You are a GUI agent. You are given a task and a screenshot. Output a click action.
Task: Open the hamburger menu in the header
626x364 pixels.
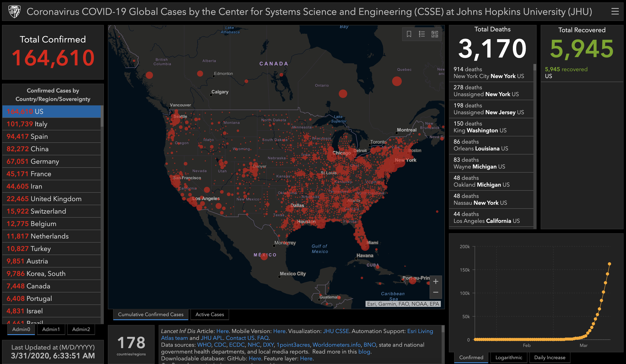point(615,11)
